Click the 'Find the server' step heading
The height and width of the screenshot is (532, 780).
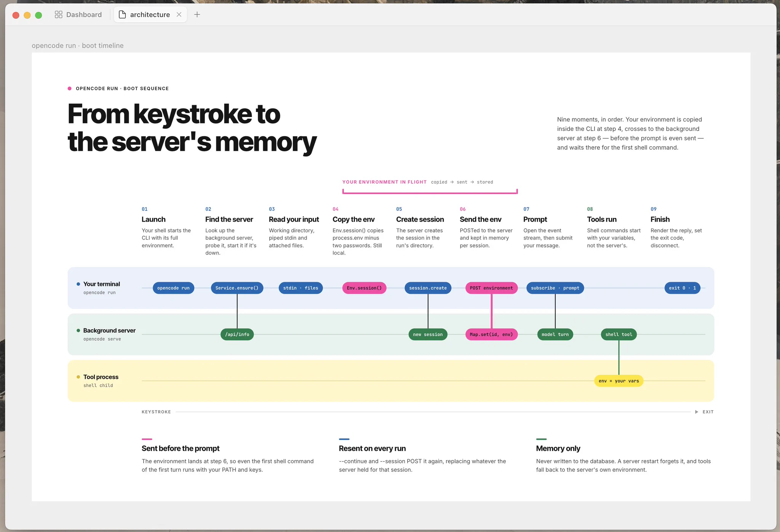[x=229, y=219]
